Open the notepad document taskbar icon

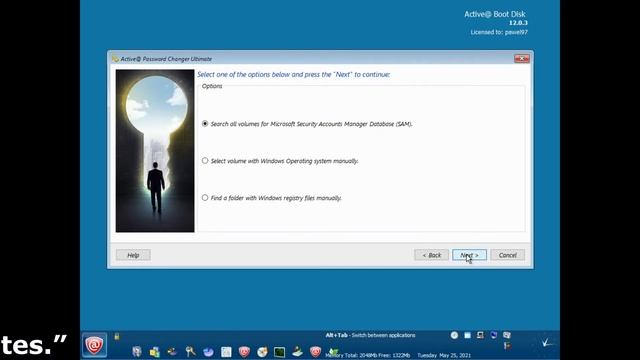(x=226, y=352)
